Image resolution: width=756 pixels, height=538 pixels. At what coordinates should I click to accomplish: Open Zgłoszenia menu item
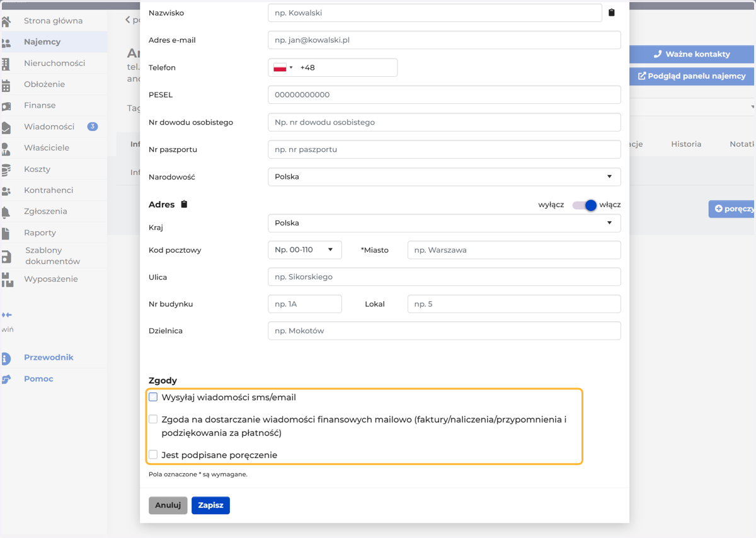coord(45,211)
